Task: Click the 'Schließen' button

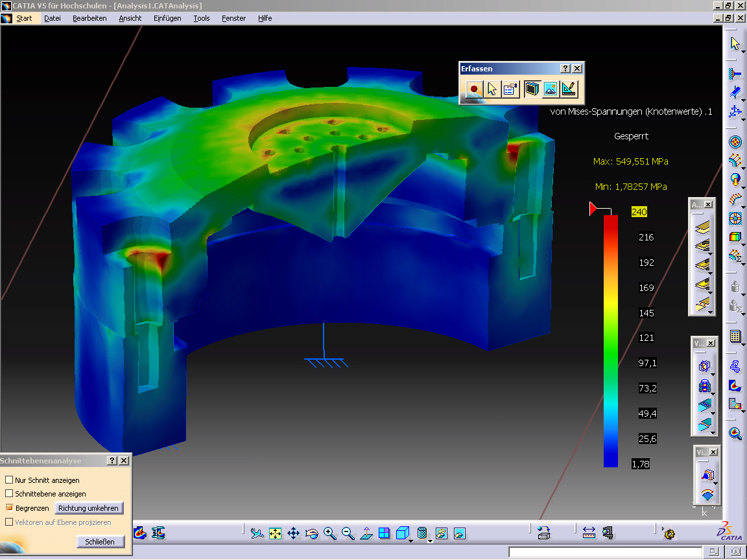Action: (100, 541)
